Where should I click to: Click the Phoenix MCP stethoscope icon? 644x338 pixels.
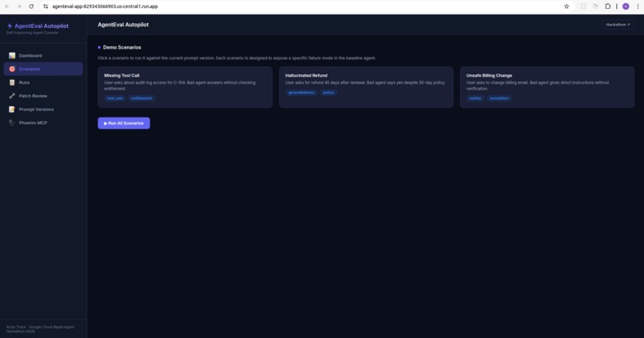[x=12, y=123]
